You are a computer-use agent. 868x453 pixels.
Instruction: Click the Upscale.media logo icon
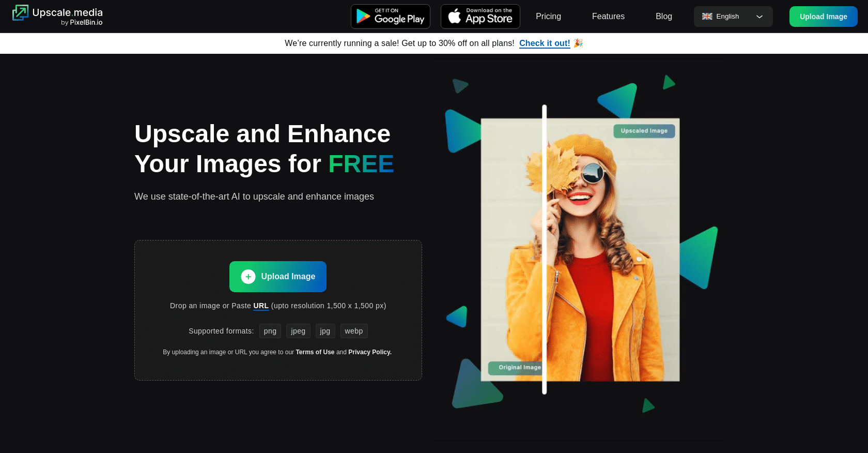pyautogui.click(x=20, y=13)
